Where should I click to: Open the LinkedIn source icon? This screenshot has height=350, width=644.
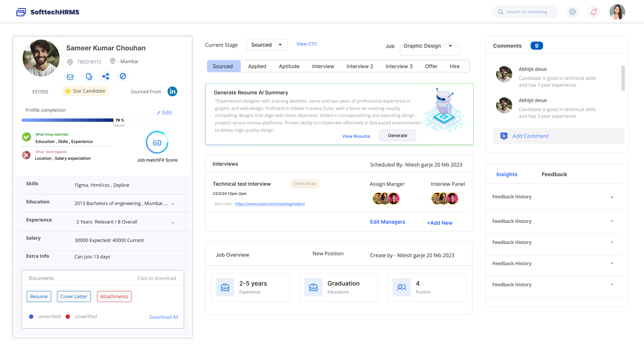tap(172, 92)
